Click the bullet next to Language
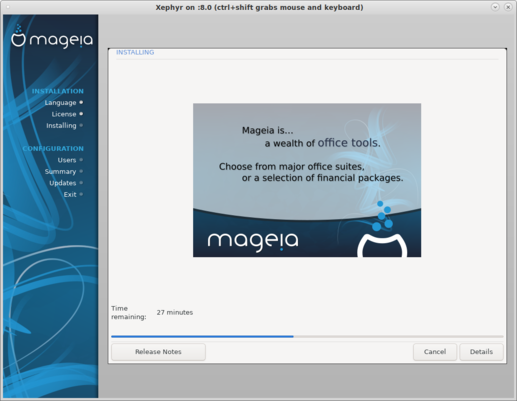 [81, 102]
